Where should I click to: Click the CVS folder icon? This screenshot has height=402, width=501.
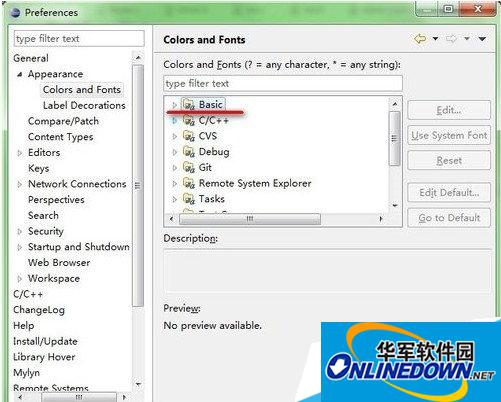[189, 136]
